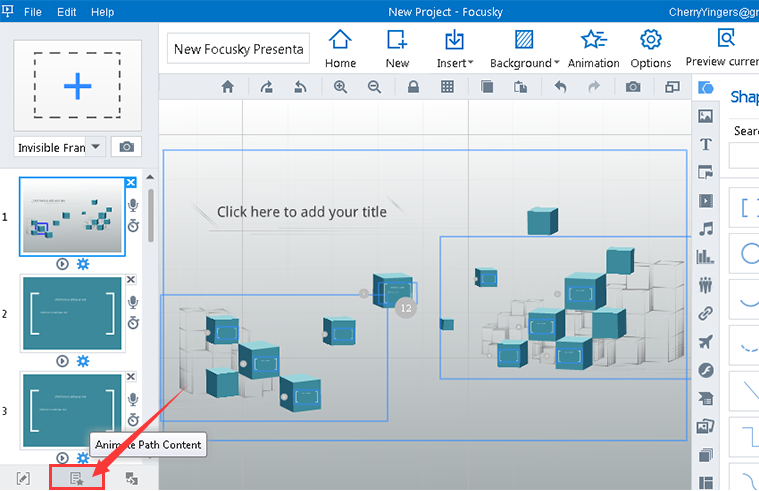Open the Flash SWF insert panel
The width and height of the screenshot is (759, 491).
coord(706,370)
